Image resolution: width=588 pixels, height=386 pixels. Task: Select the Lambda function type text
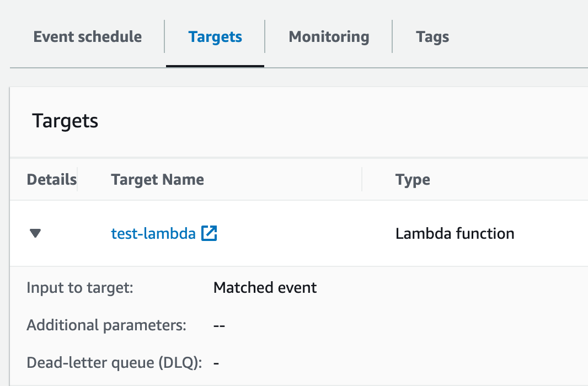click(x=455, y=233)
